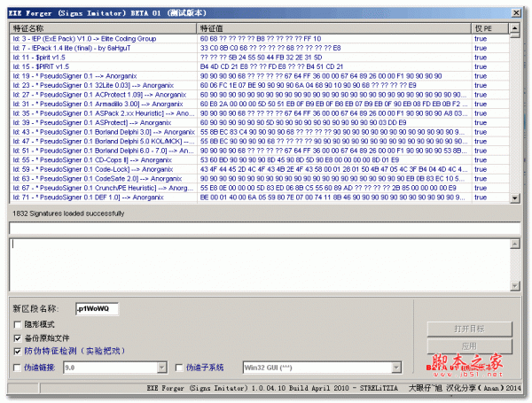Select row Id: 63 PseudoSigner CodeSafe 2.0
532x403 pixels.
pos(260,179)
